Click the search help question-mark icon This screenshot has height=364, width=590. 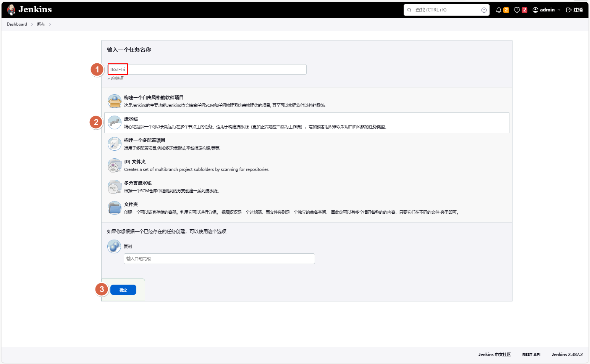click(x=484, y=10)
